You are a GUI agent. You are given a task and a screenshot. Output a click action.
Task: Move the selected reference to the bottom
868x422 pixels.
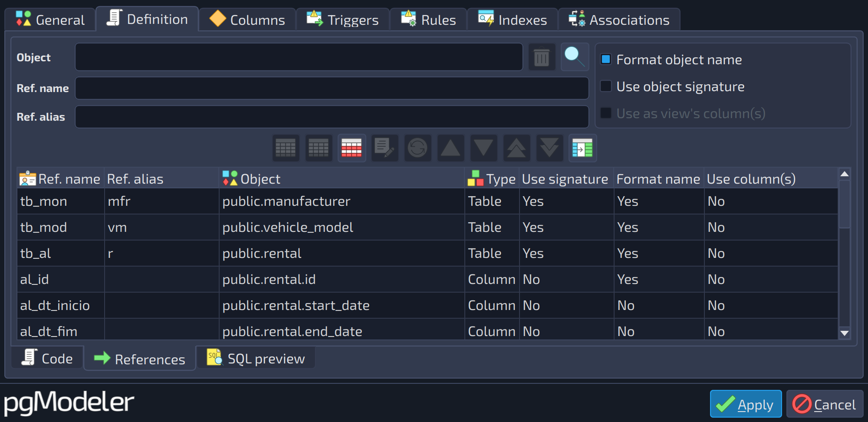pos(549,148)
